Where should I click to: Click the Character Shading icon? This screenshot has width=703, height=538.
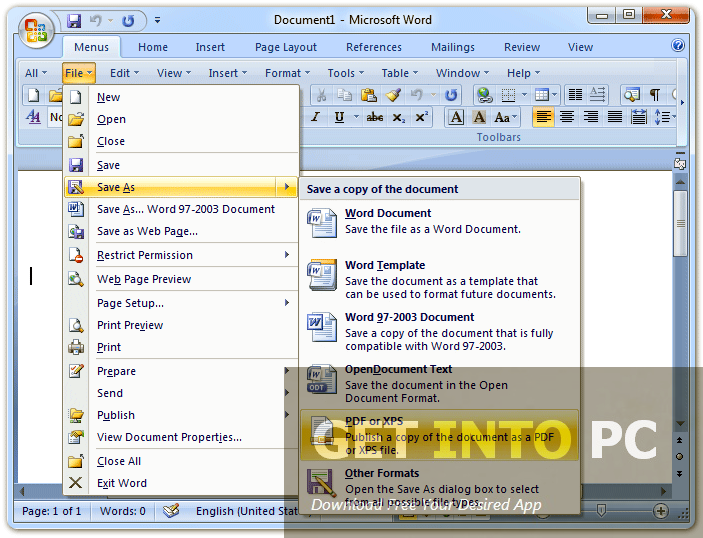[x=479, y=117]
